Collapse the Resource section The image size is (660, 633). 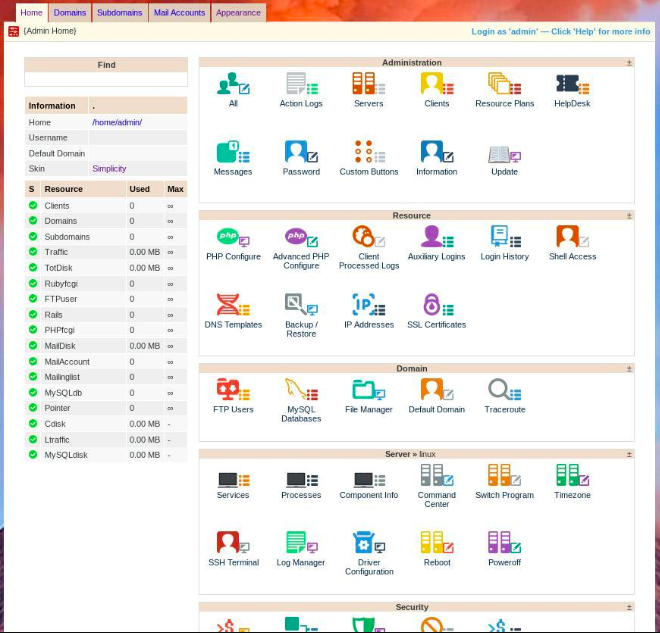coord(629,216)
